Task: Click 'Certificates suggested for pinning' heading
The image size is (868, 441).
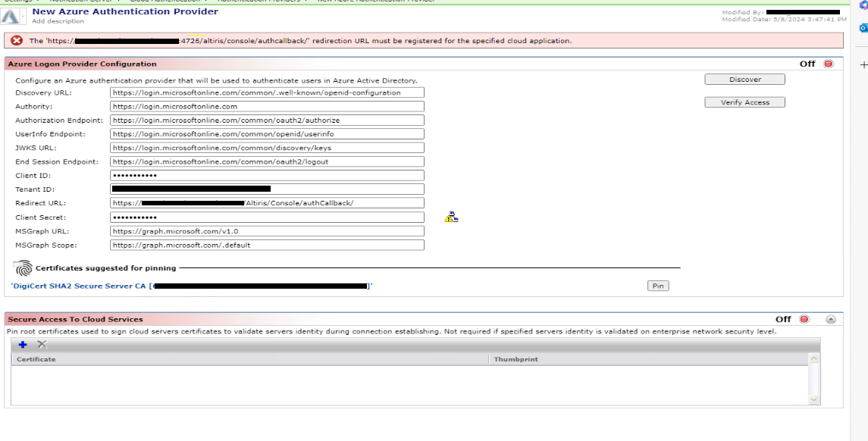Action: [x=105, y=267]
